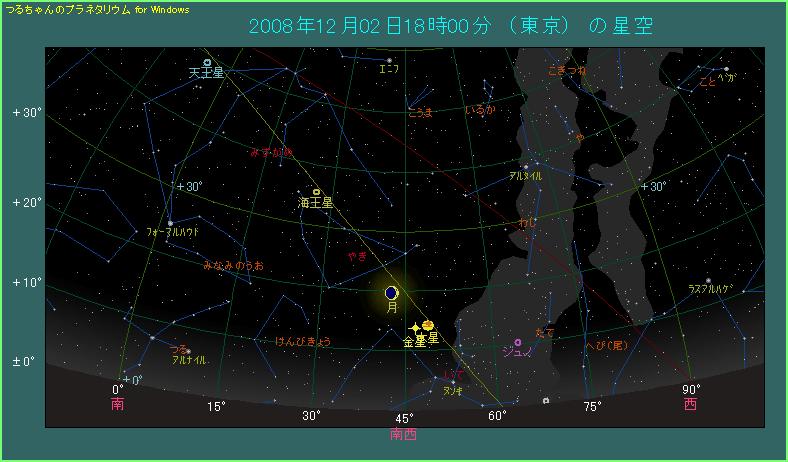
Task: Click the 南西 southwest direction label
Action: (x=404, y=435)
